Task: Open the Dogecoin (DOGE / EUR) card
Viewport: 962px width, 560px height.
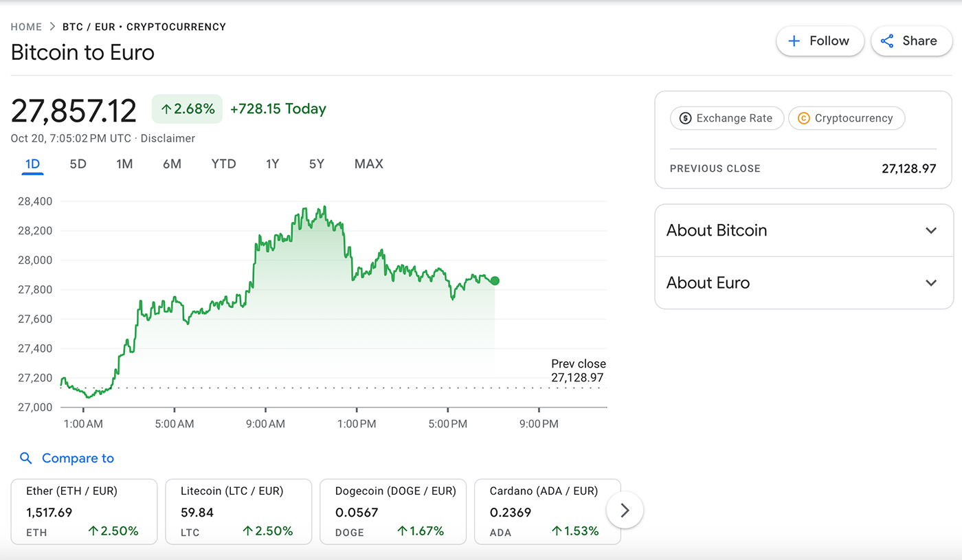Action: (393, 512)
